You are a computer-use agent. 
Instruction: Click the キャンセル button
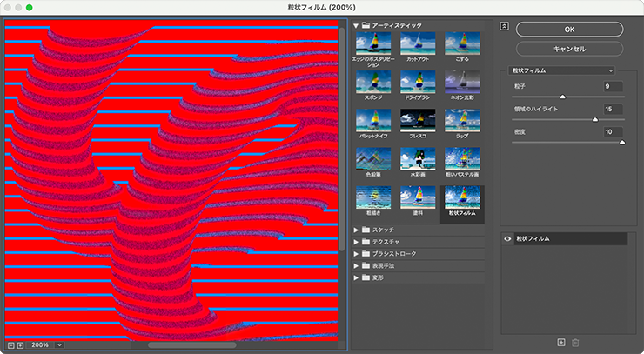point(569,49)
